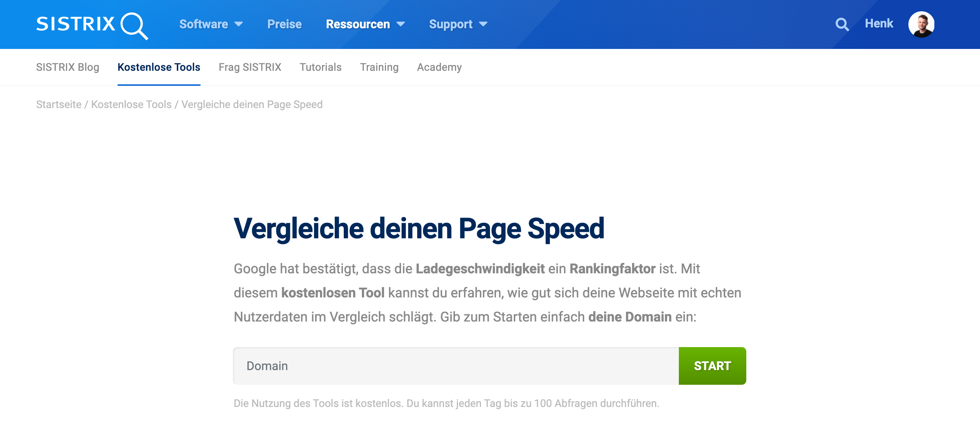This screenshot has width=980, height=445.
Task: Switch to the Academy tab
Action: [x=439, y=67]
